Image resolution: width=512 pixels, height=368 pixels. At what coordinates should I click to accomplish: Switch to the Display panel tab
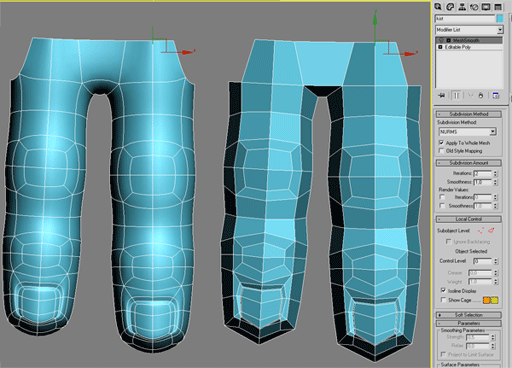point(486,7)
